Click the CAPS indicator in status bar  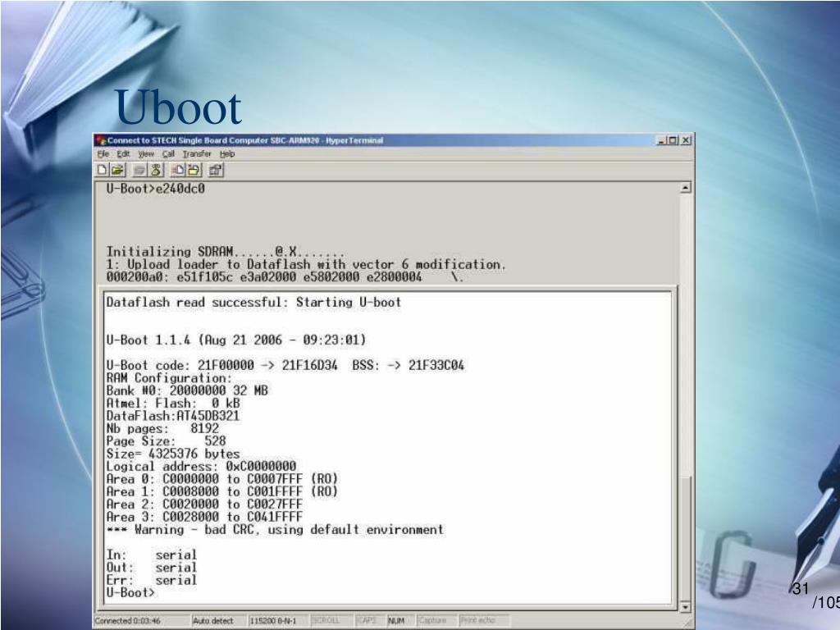[367, 620]
